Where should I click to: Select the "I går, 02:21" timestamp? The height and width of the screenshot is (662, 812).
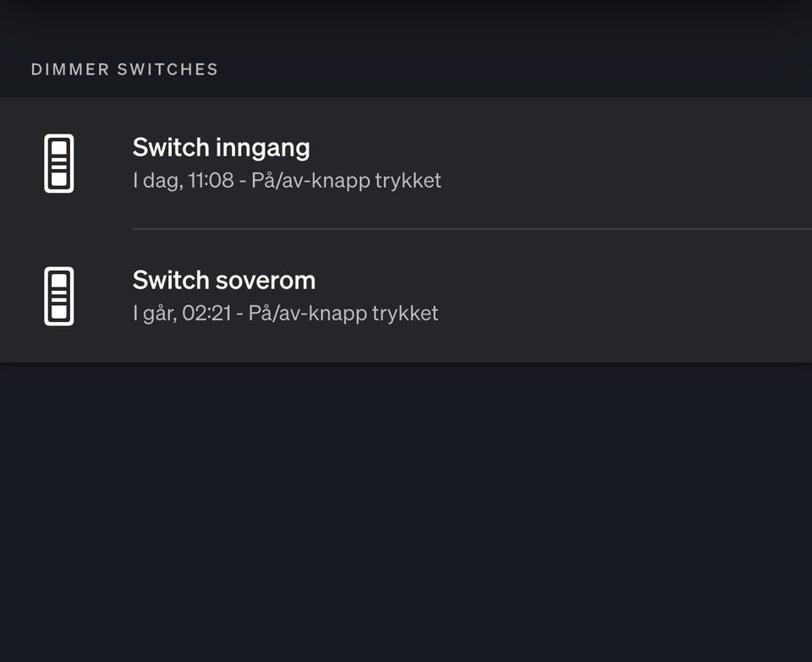tap(180, 314)
